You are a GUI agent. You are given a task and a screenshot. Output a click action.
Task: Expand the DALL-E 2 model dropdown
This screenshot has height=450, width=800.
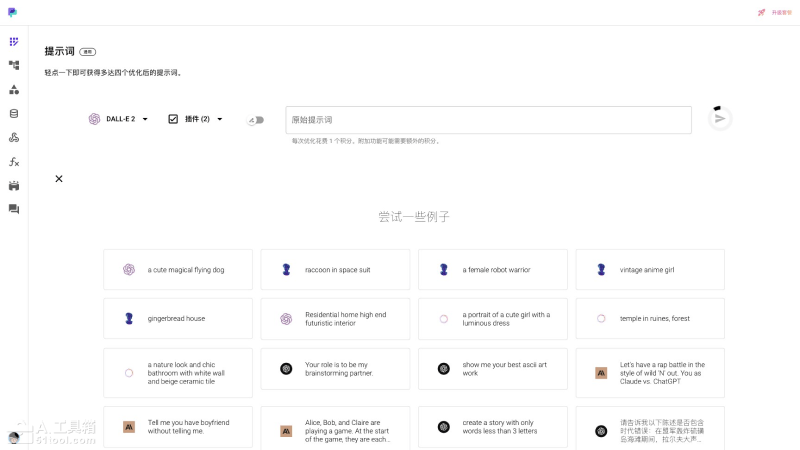click(x=145, y=119)
